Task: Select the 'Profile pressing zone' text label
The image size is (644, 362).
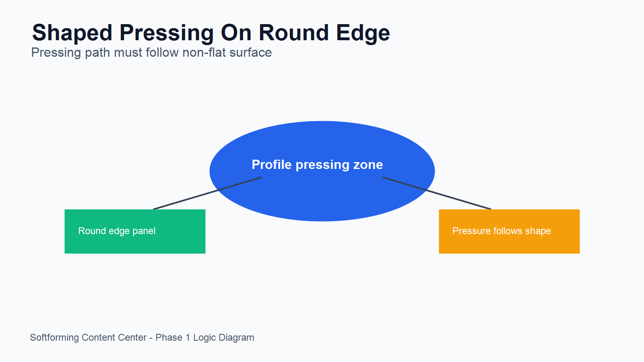Action: pos(317,165)
